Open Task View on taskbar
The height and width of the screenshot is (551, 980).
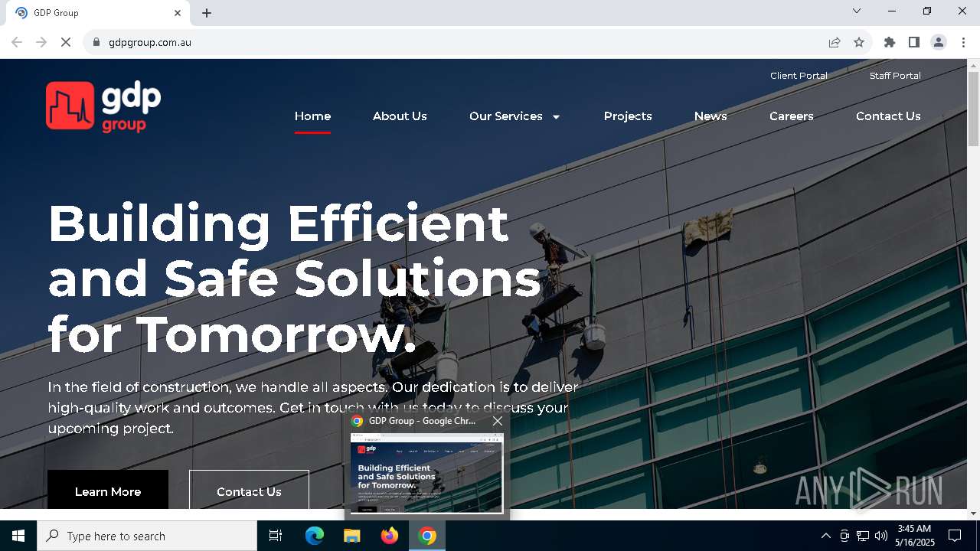tap(276, 536)
